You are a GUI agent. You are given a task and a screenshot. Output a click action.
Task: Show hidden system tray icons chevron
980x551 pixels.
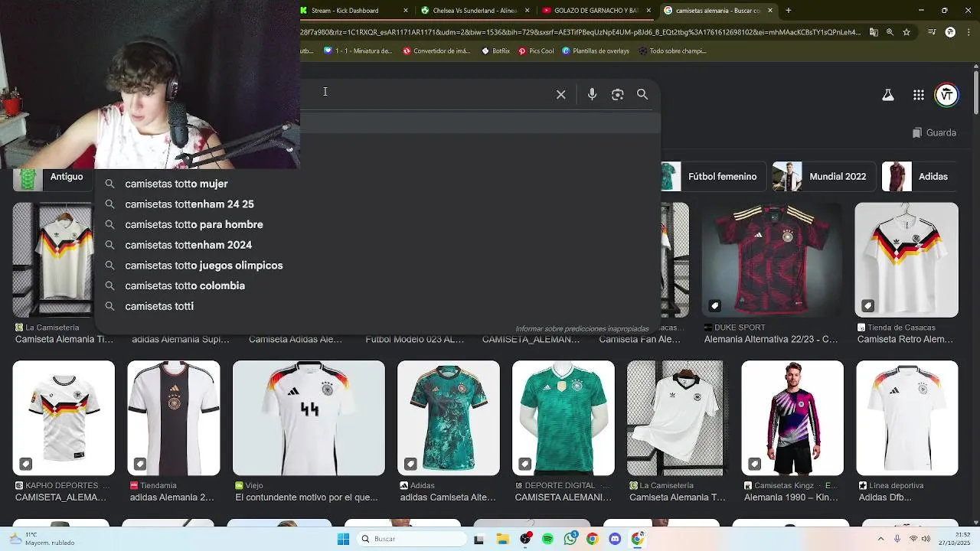click(880, 539)
